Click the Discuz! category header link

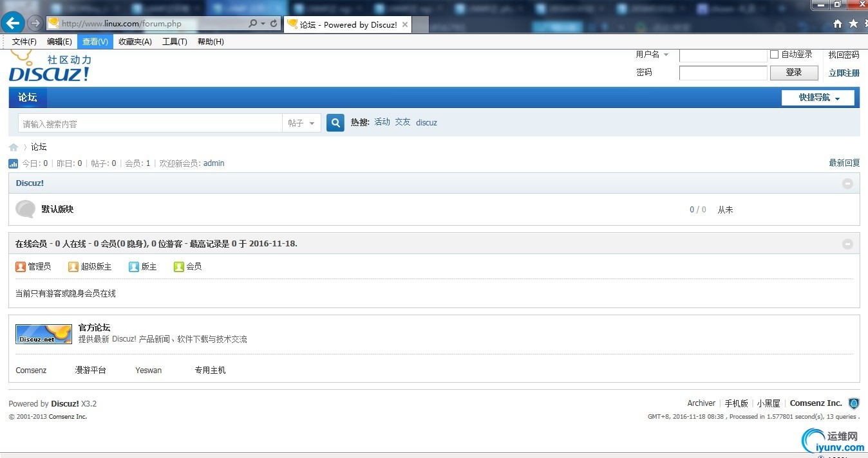30,183
